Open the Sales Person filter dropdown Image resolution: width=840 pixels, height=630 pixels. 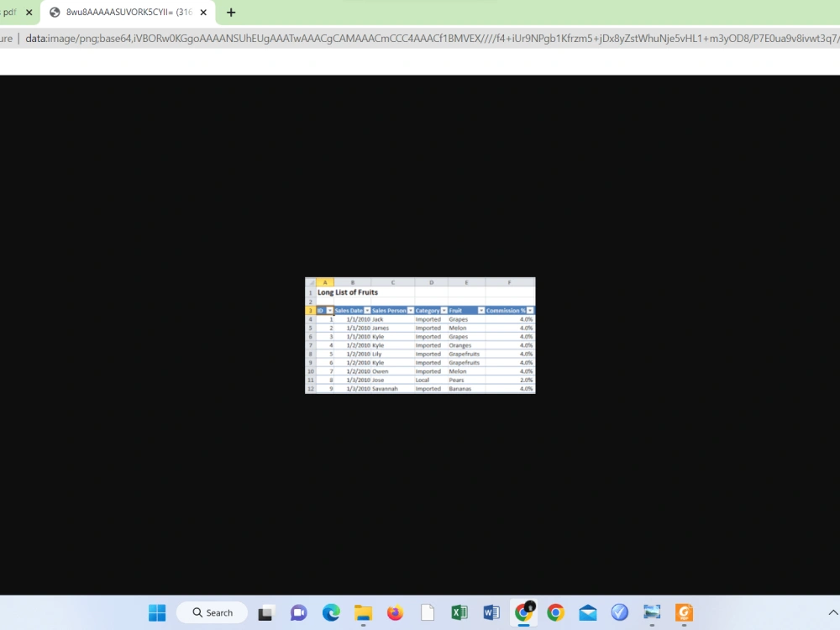pyautogui.click(x=411, y=311)
